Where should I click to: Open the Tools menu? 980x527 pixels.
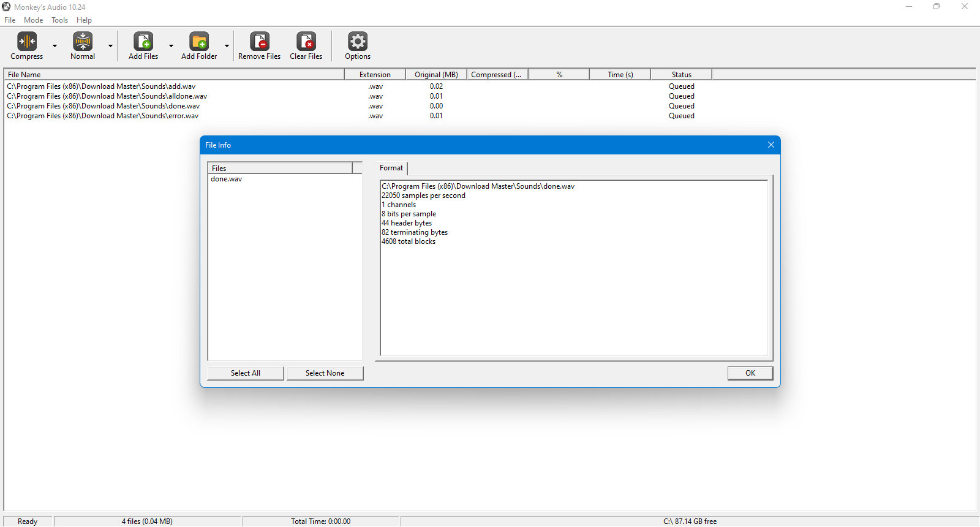pos(59,20)
